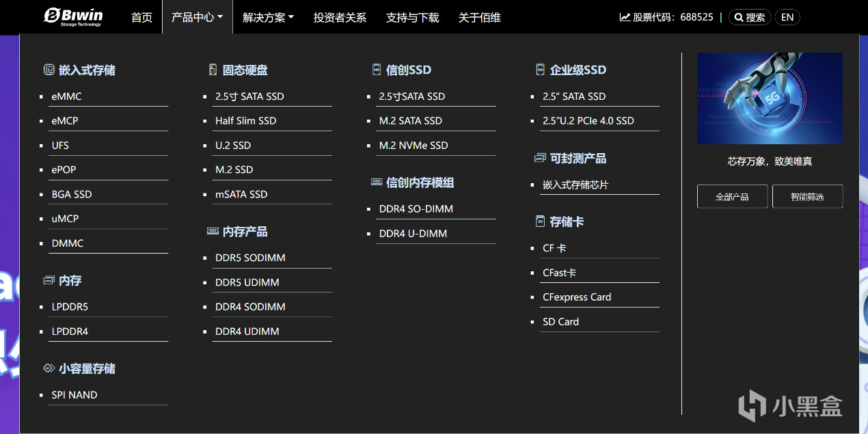Open the SPI NAND product link
868x434 pixels.
pos(74,395)
